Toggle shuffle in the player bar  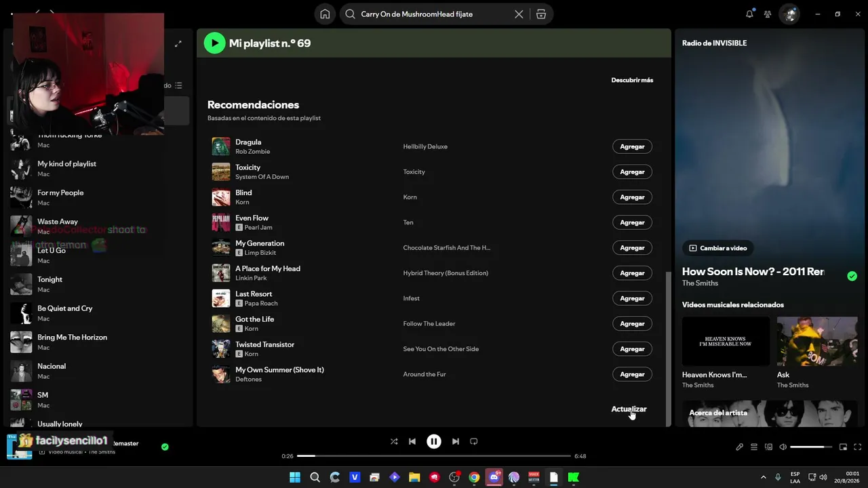(394, 441)
